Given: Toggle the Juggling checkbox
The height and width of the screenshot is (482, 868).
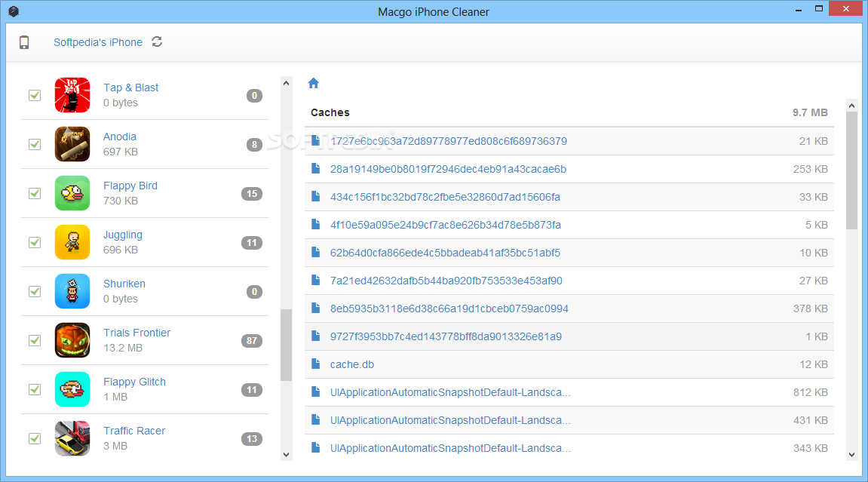Looking at the screenshot, I should pos(35,242).
